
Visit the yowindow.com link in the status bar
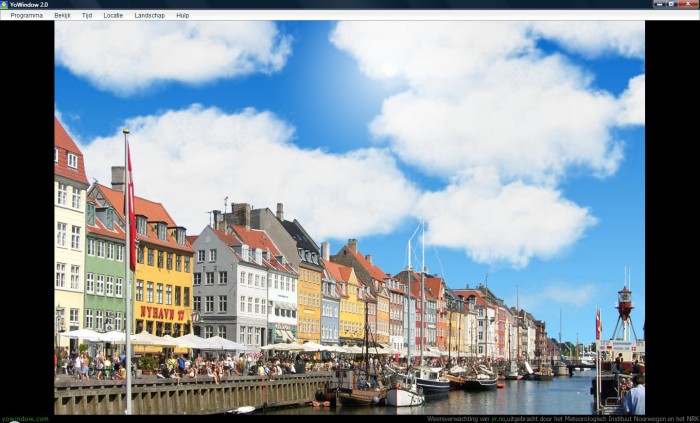(x=24, y=419)
